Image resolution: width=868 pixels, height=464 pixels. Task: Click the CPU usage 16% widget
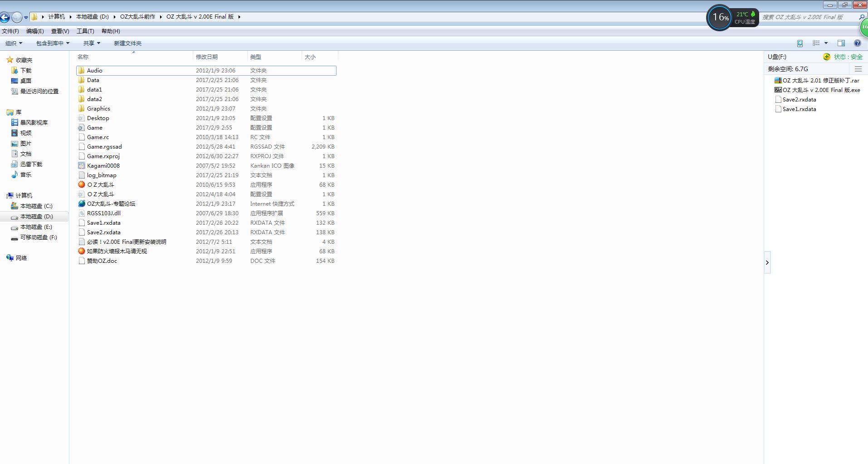(x=720, y=18)
